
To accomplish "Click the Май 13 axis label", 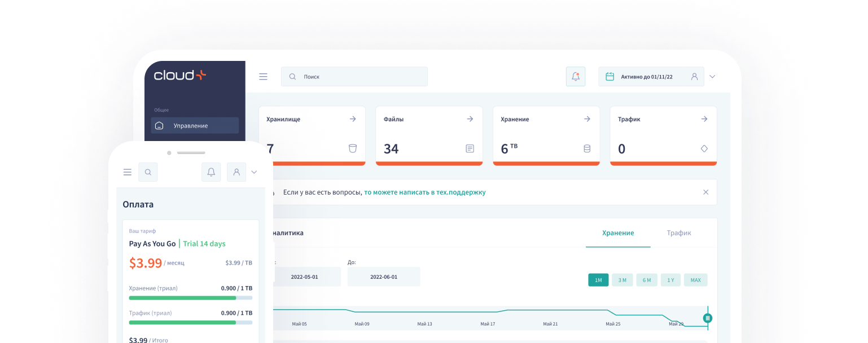I will coord(425,324).
